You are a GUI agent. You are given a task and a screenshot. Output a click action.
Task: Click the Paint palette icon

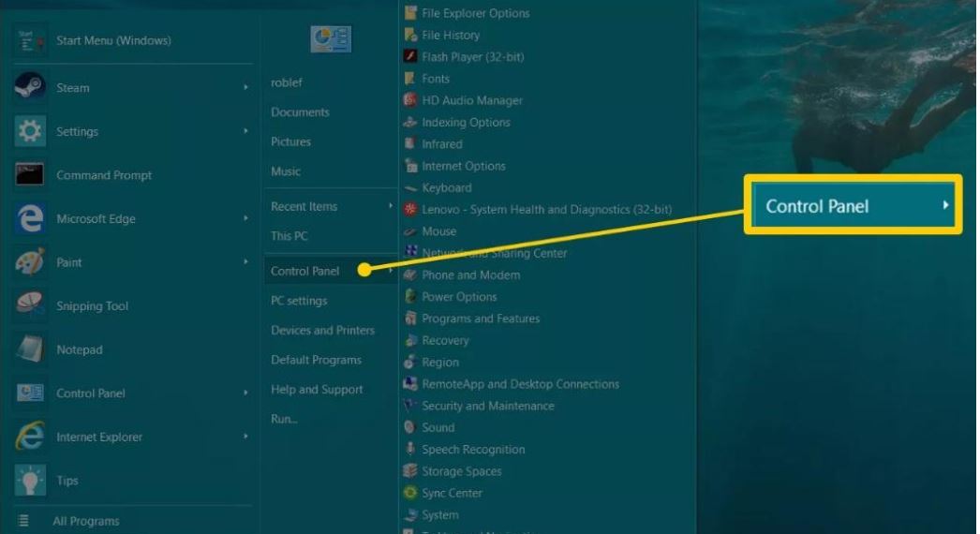click(x=29, y=262)
